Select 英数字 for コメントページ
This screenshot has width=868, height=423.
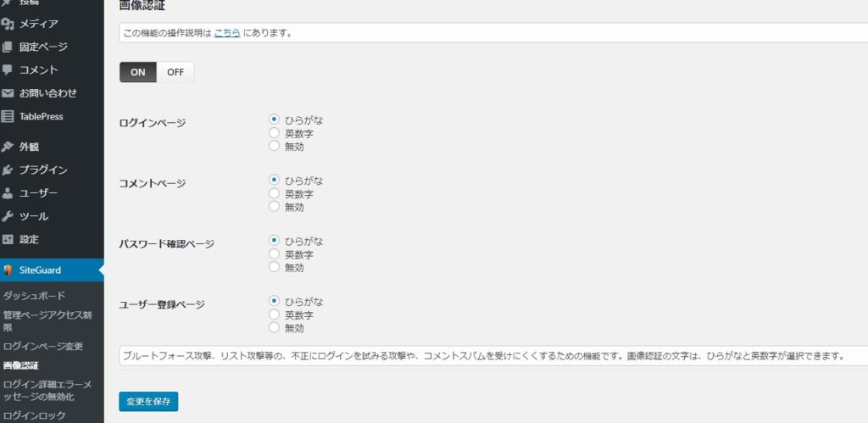(274, 193)
